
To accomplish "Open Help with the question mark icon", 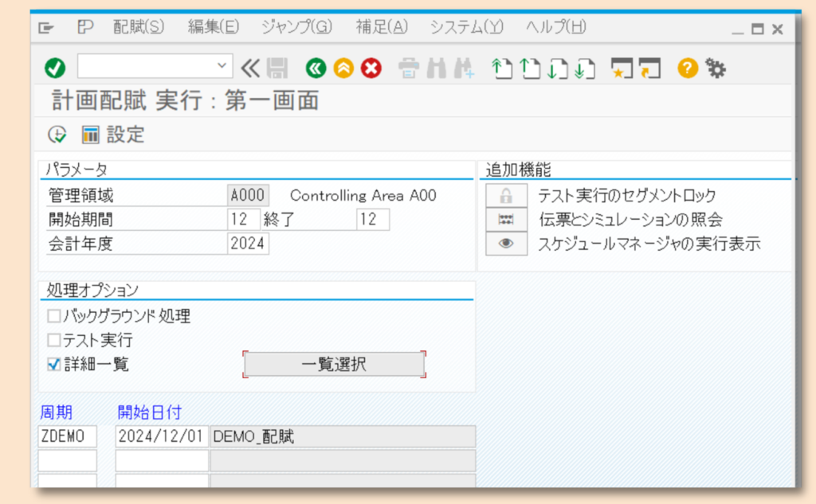I will [x=688, y=68].
